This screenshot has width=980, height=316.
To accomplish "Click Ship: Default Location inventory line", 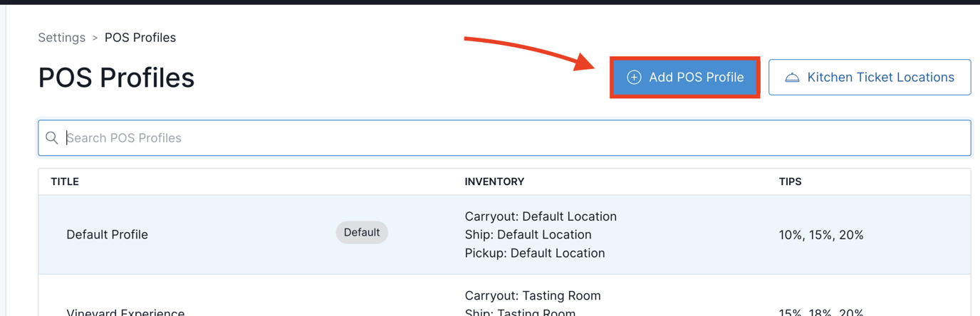I will (x=528, y=235).
